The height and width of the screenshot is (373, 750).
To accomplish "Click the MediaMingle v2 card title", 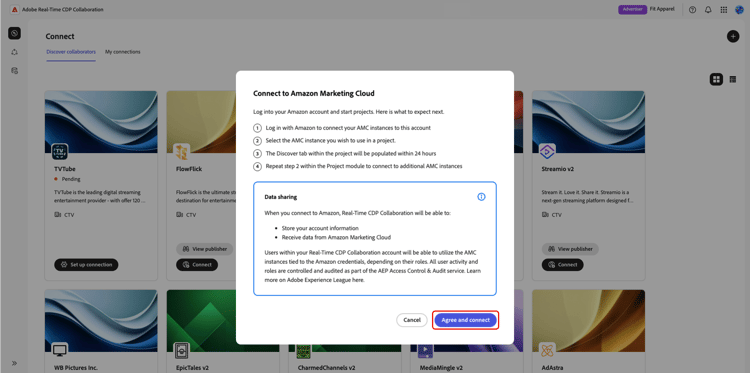I will 440,368.
